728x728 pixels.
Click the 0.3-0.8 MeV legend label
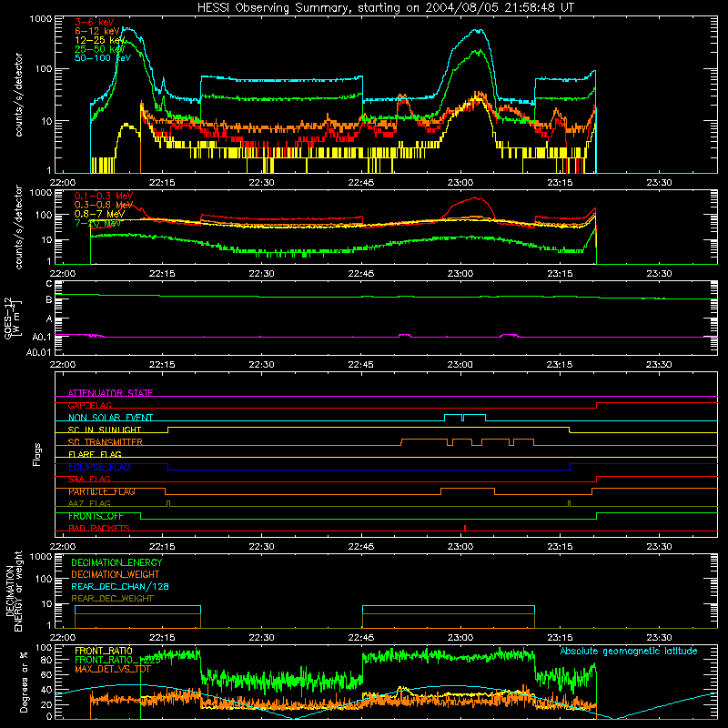pos(104,205)
